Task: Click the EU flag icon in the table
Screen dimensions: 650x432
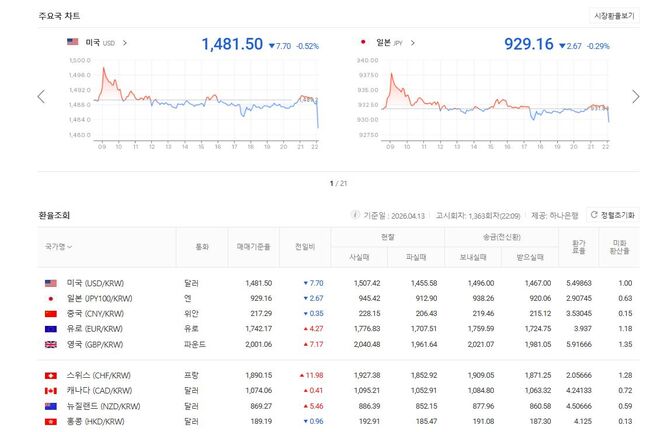Action: click(50, 329)
